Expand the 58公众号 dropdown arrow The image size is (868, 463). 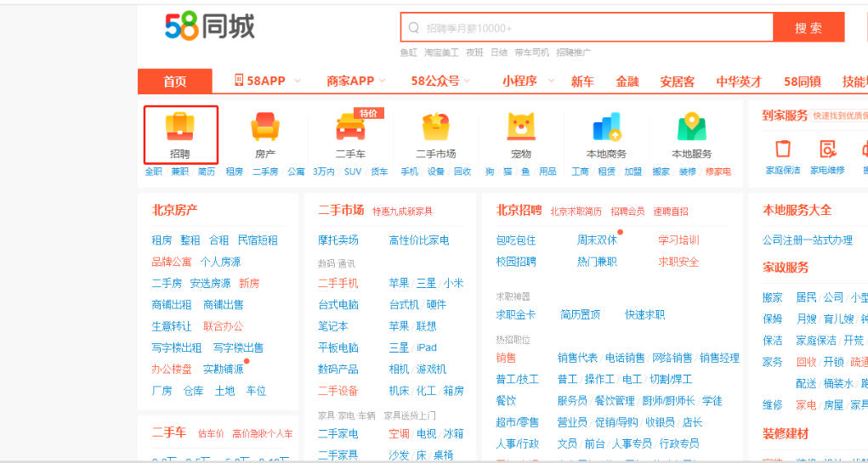point(467,81)
